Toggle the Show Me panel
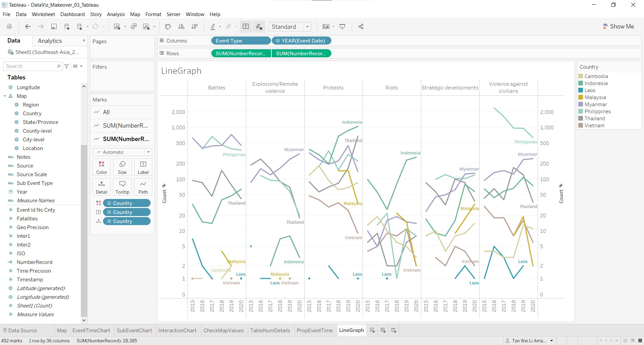Screen dimensions: 644x345 coord(618,26)
